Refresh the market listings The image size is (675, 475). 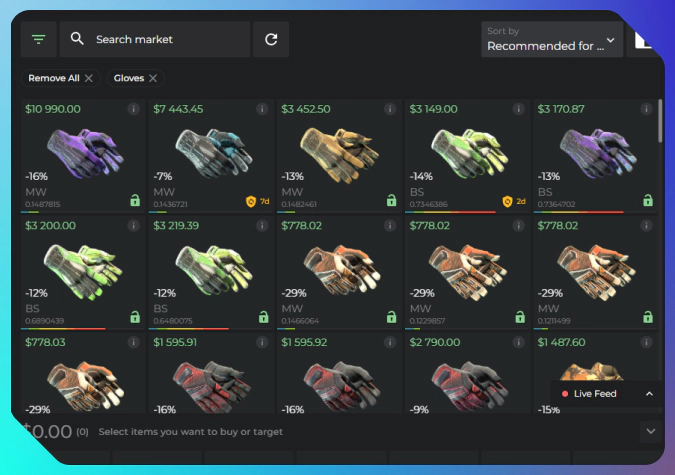point(271,39)
